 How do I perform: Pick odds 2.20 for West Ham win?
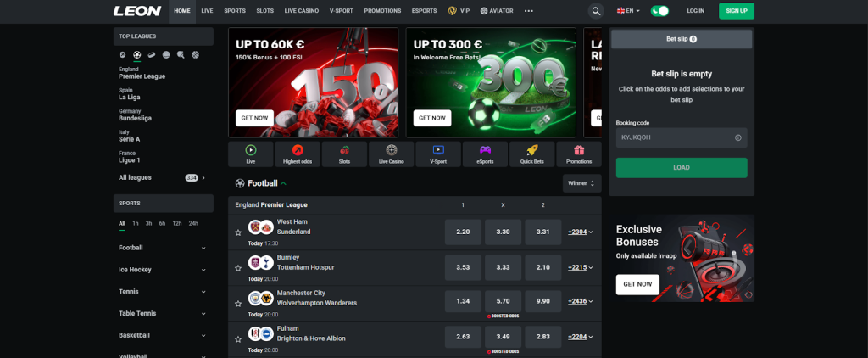tap(463, 232)
